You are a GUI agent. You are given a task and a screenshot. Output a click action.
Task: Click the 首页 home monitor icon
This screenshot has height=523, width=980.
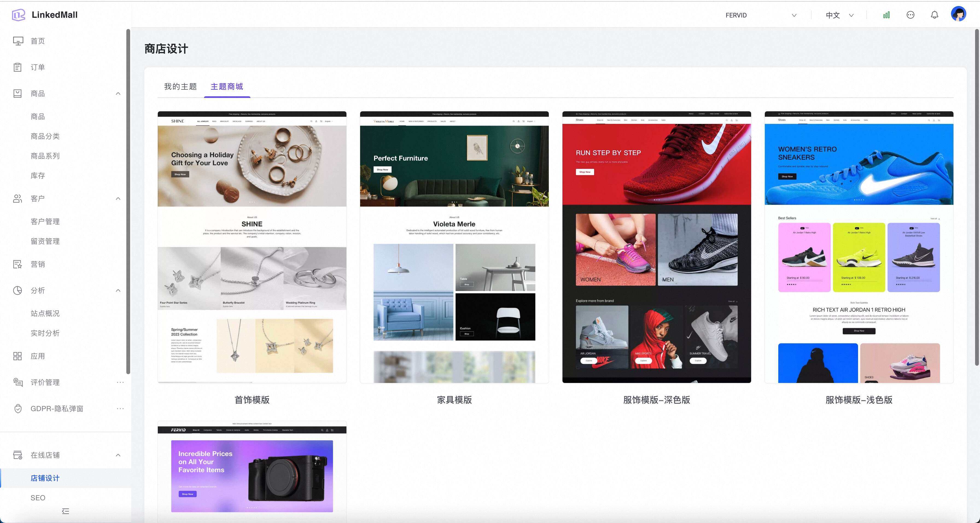click(18, 41)
